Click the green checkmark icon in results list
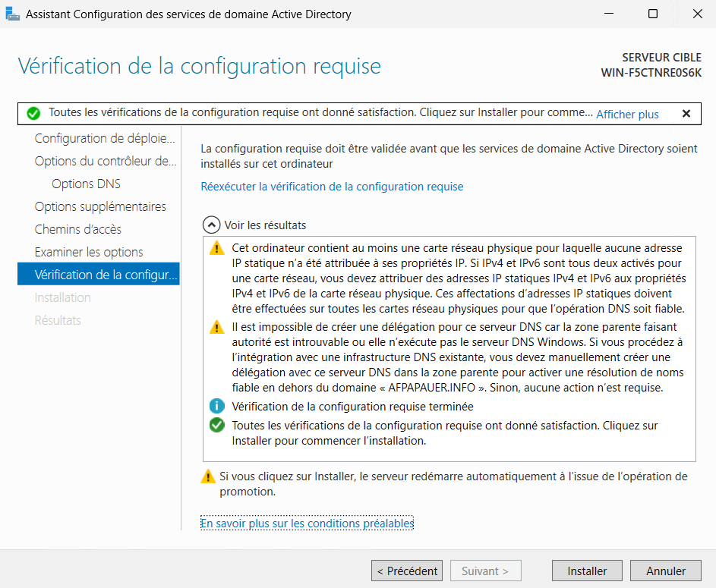 [x=217, y=426]
